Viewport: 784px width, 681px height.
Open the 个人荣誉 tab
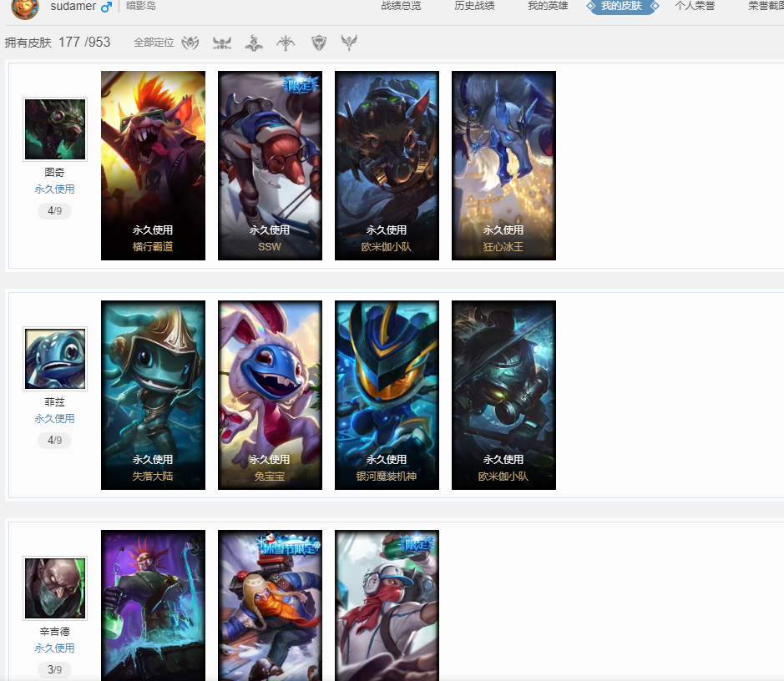pyautogui.click(x=695, y=6)
